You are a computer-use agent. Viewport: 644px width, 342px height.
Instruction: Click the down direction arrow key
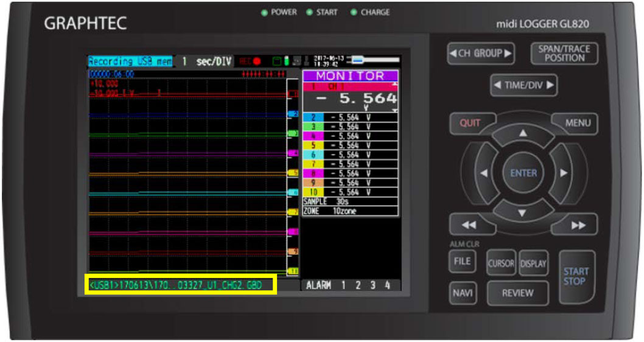pyautogui.click(x=522, y=212)
